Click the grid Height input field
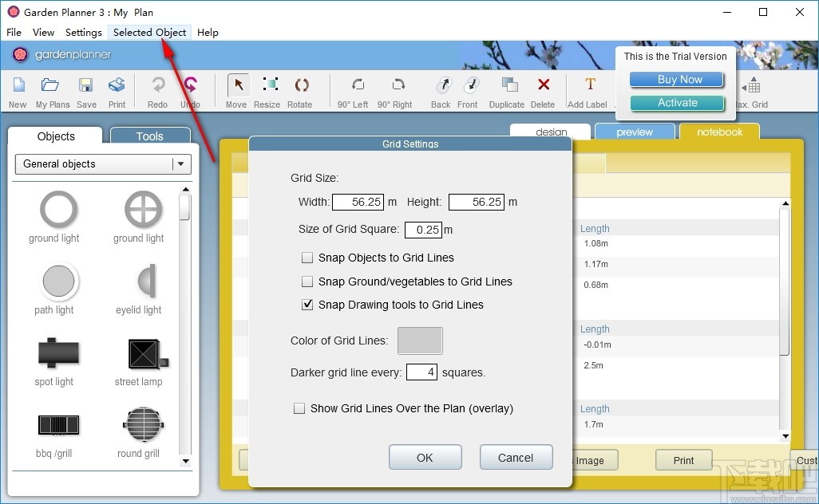The image size is (819, 504). pos(477,202)
